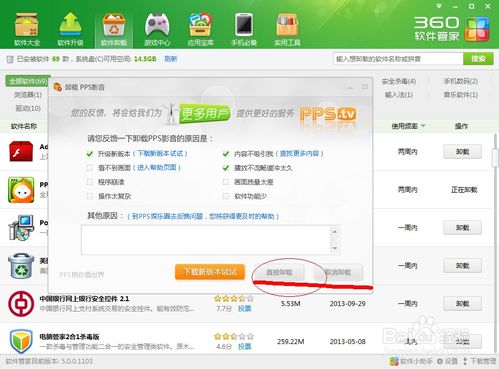The height and width of the screenshot is (369, 499).
Task: Select the 全部软件(69) category tab
Action: [28, 81]
